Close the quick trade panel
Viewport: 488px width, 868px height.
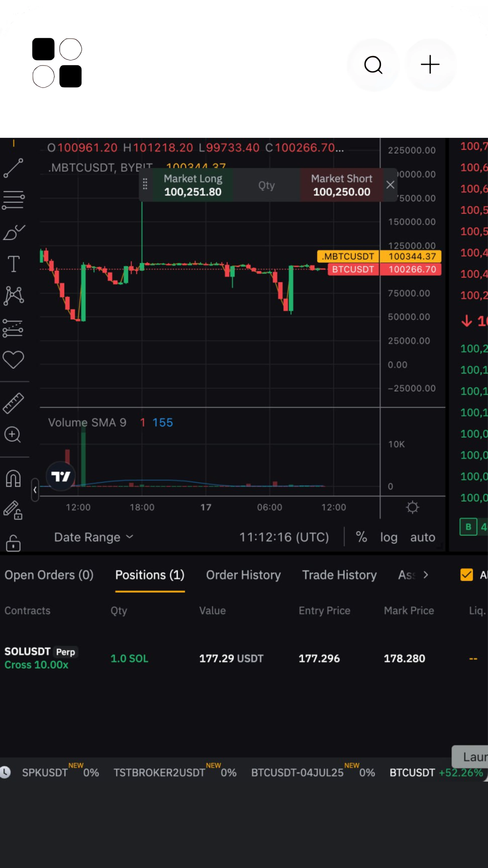click(390, 185)
